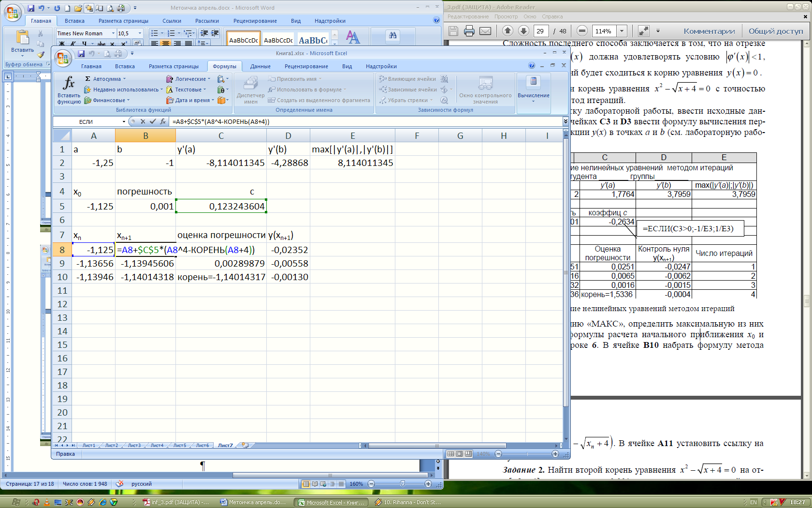Open Логические functions list
The image size is (812, 508).
(x=188, y=79)
